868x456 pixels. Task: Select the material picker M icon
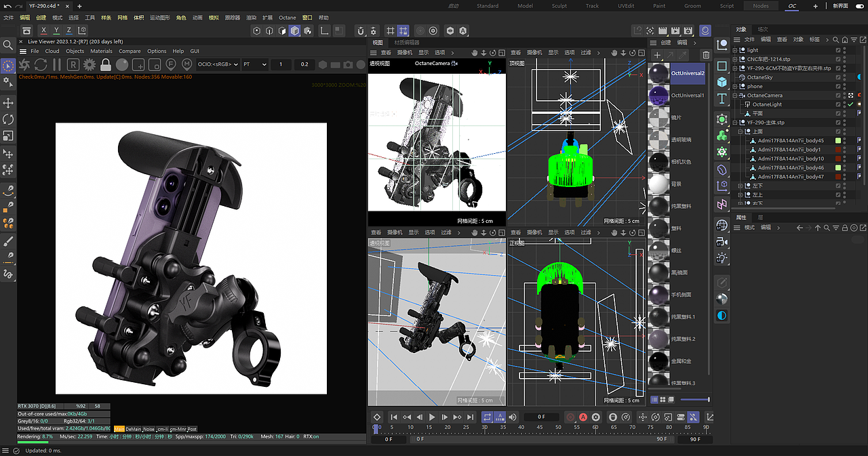(187, 64)
